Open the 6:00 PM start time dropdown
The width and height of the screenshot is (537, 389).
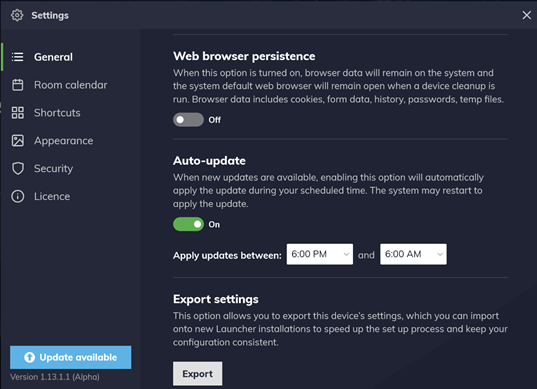tap(320, 254)
